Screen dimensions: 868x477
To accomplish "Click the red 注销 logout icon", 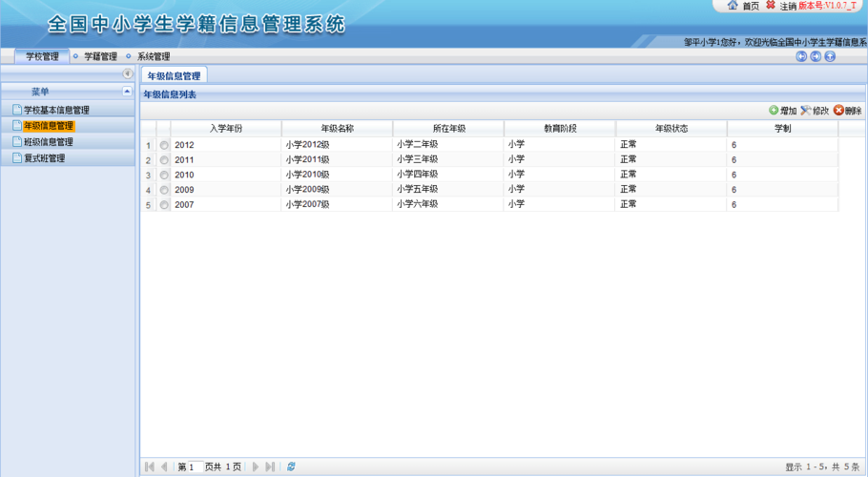I will pos(771,6).
